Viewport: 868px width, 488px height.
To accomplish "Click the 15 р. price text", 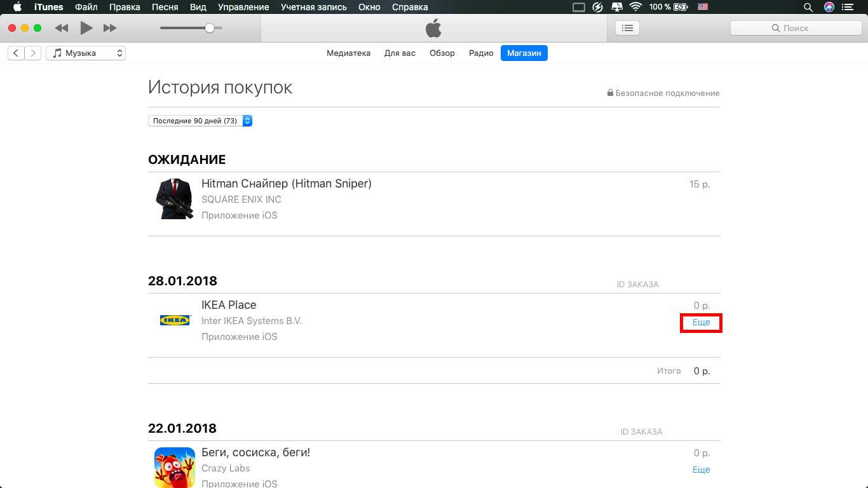I will coord(700,184).
